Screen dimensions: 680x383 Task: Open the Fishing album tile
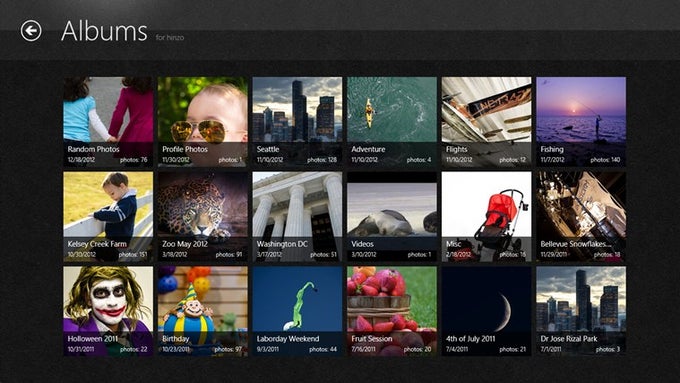[581, 122]
